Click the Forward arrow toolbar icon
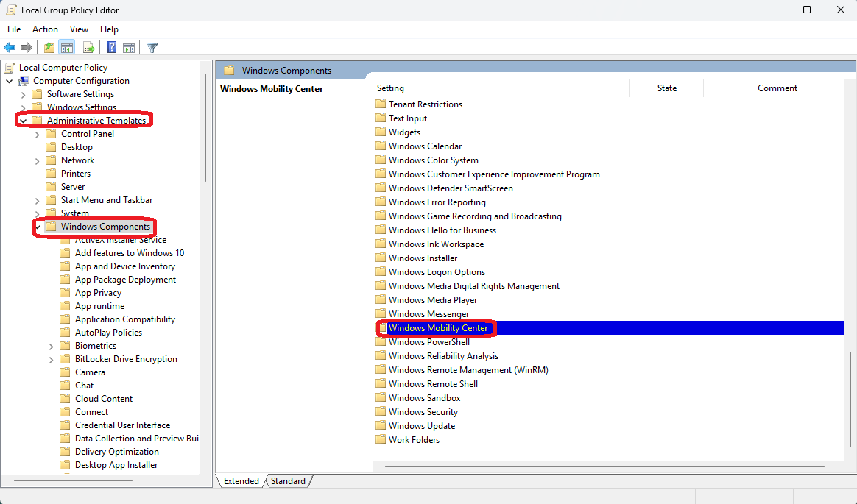857x504 pixels. pyautogui.click(x=27, y=48)
